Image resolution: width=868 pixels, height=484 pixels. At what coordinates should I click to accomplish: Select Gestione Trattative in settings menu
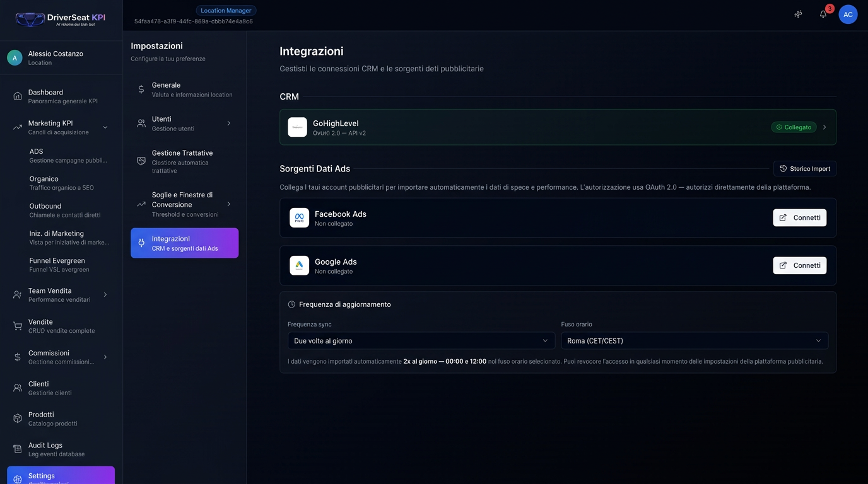184,161
